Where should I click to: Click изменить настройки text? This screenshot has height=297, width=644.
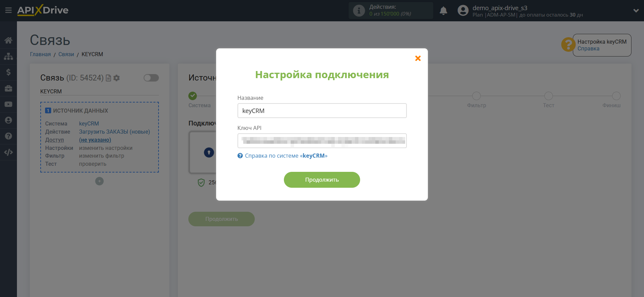point(106,148)
